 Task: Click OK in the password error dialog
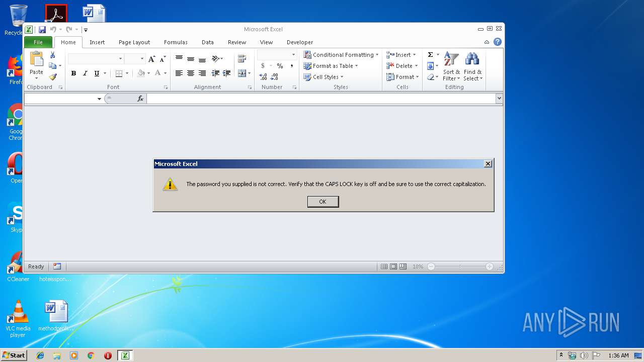coord(323,202)
